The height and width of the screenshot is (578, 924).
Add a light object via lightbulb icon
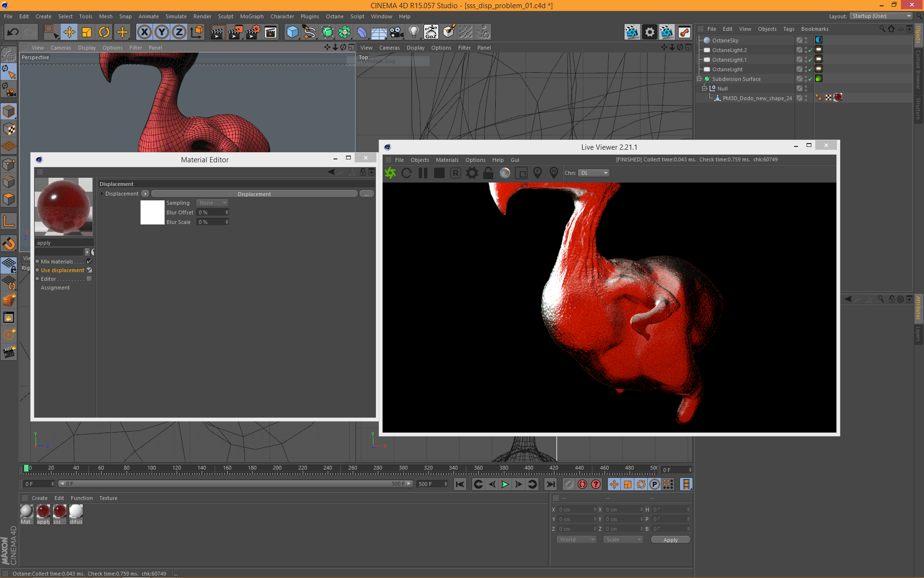coord(413,32)
